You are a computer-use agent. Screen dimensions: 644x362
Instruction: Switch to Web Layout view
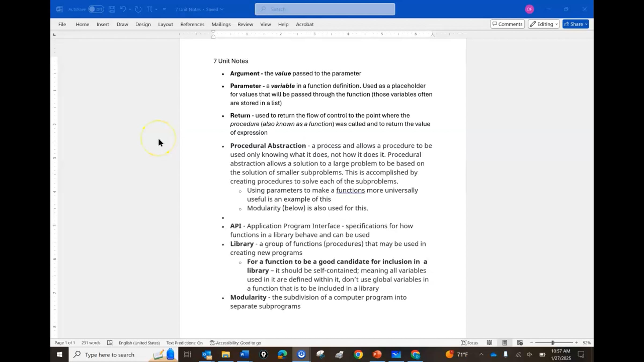[x=519, y=343]
